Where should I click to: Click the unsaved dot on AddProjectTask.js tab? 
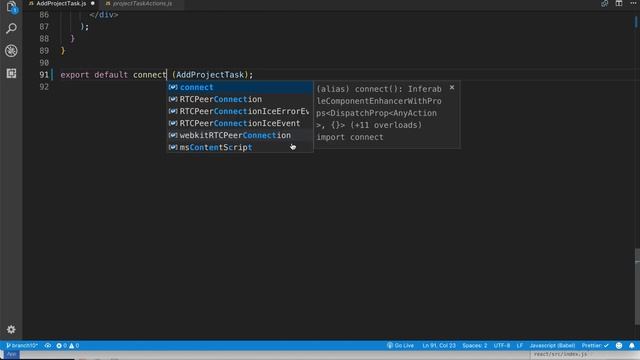point(93,3)
